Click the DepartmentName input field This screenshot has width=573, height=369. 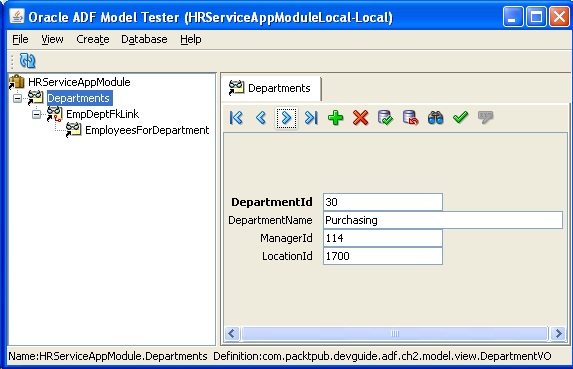pyautogui.click(x=443, y=220)
